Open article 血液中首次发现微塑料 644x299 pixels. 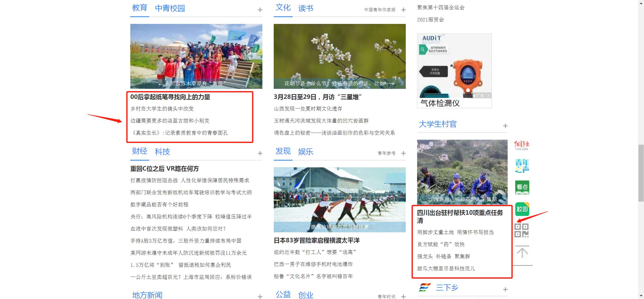(x=178, y=229)
